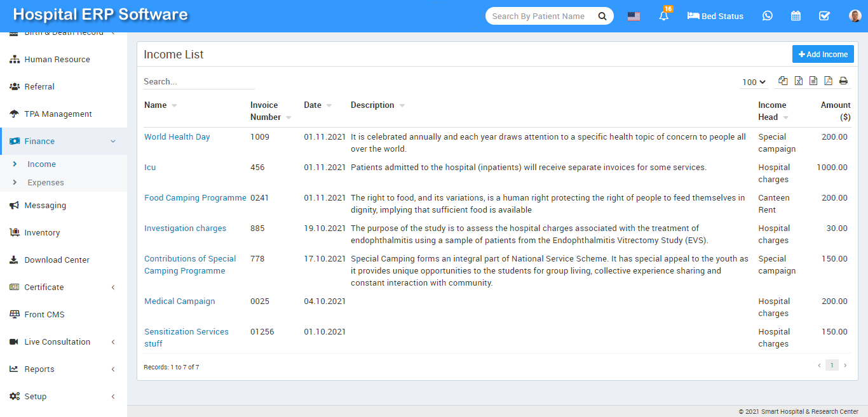Open the notifications bell
The width and height of the screenshot is (868, 417).
coord(664,17)
